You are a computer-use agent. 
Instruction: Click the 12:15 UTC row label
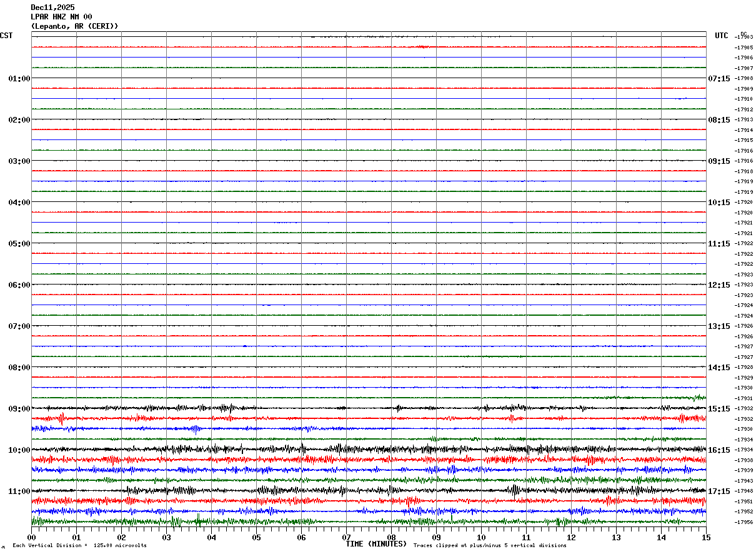(719, 285)
